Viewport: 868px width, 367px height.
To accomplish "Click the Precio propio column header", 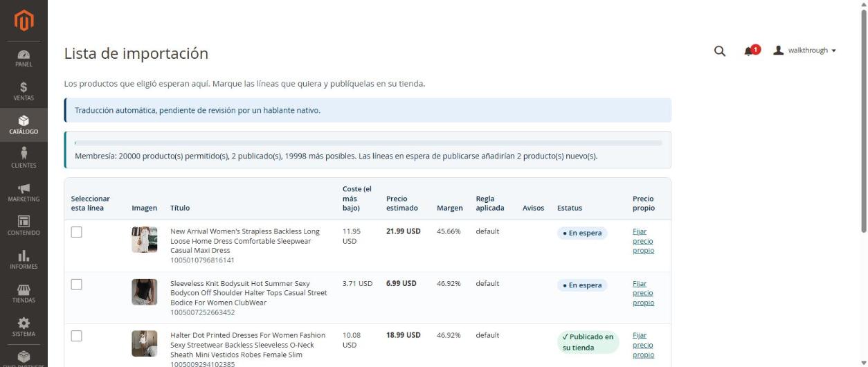I will 643,203.
